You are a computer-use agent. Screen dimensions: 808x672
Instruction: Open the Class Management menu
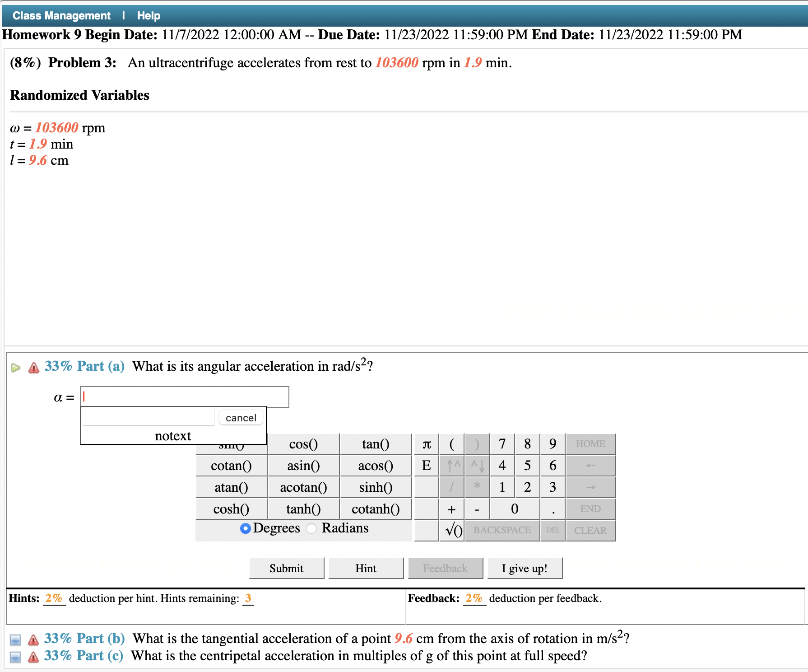point(61,15)
